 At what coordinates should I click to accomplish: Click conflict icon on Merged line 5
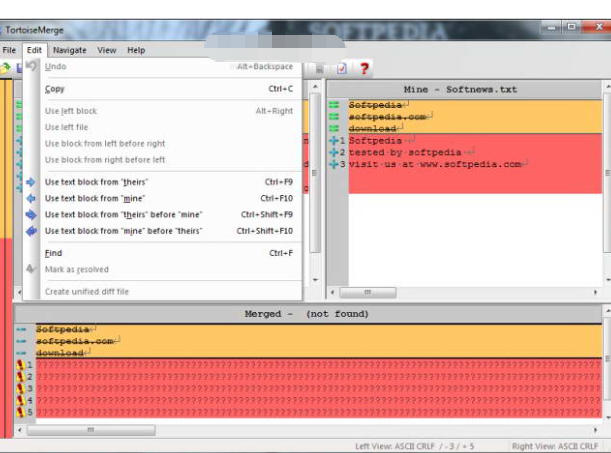click(x=21, y=412)
